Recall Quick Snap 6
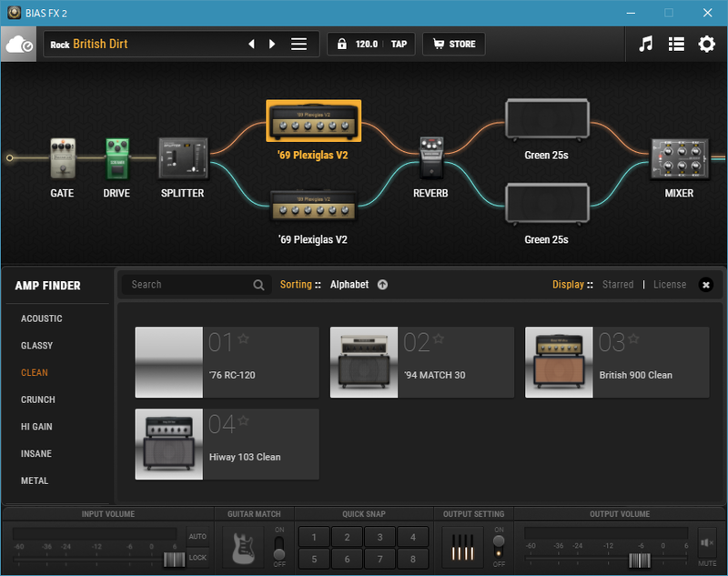Screen dimensions: 728x576 347,559
